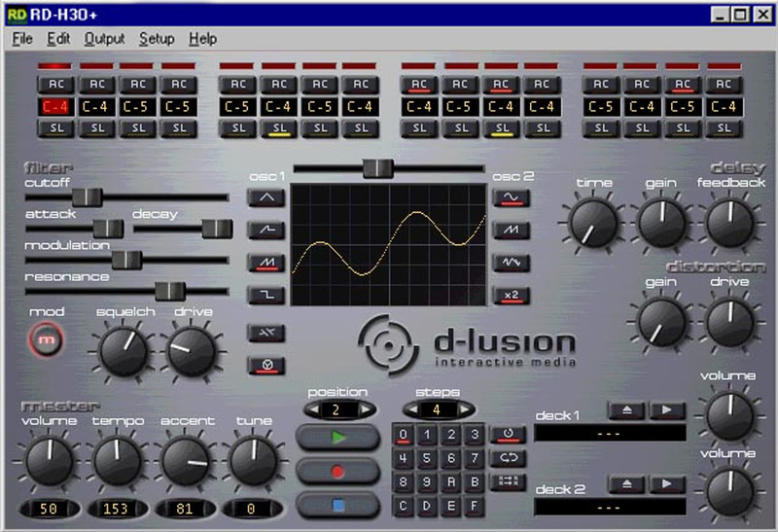Start recording with red record button
778x532 pixels.
pos(338,472)
